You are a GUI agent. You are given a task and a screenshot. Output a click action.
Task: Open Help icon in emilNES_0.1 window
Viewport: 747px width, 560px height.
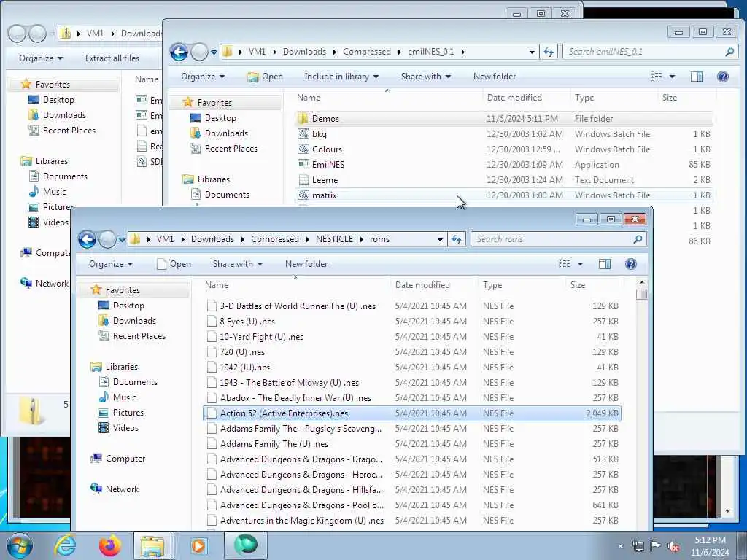(x=723, y=77)
